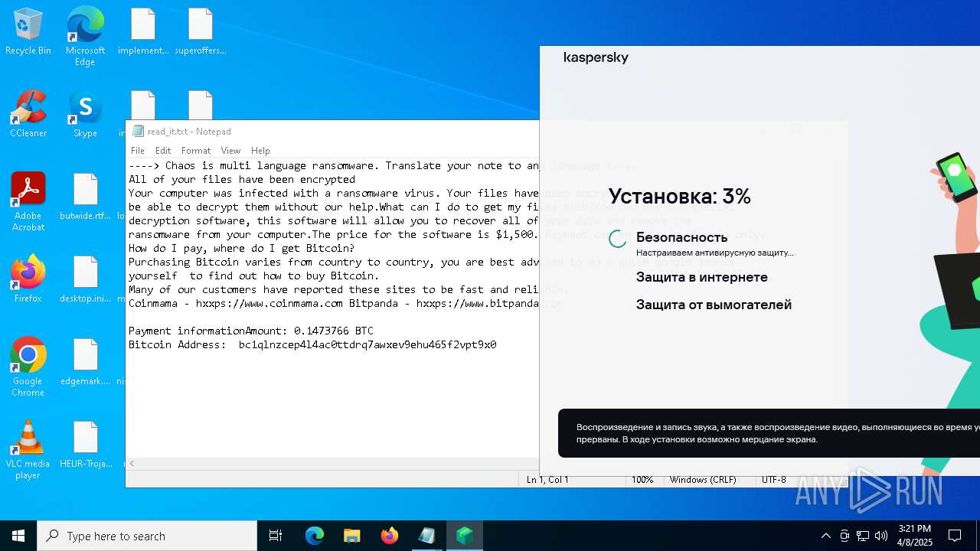The width and height of the screenshot is (980, 551).
Task: Select the edgemark... file icon
Action: pos(85,362)
